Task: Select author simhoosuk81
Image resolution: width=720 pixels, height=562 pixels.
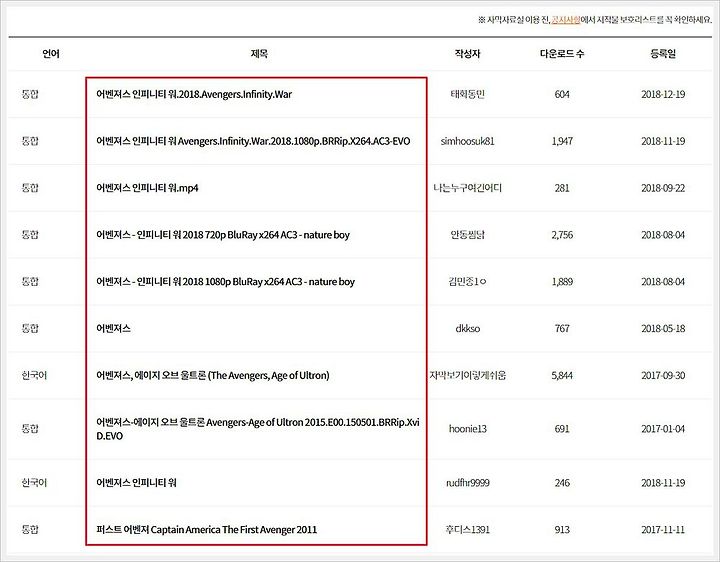Action: (x=467, y=141)
